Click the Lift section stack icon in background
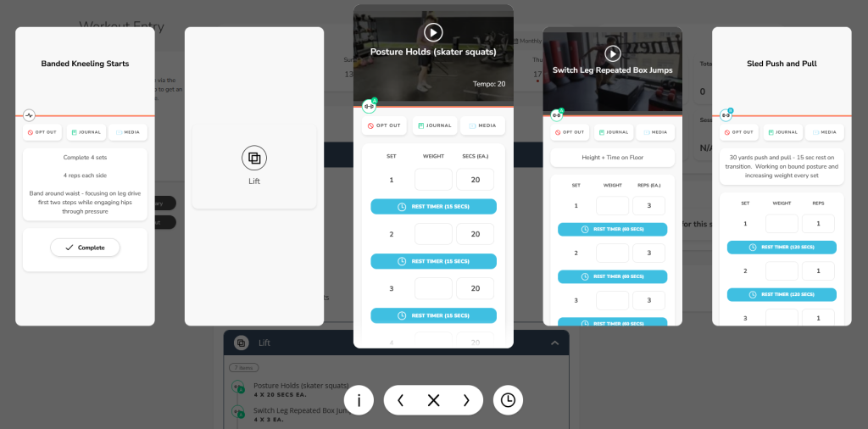Image resolution: width=868 pixels, height=429 pixels. 241,343
